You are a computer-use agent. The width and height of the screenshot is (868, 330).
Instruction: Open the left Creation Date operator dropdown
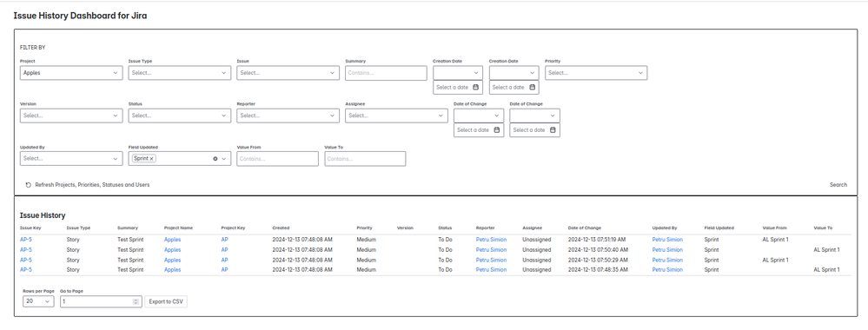click(x=458, y=73)
